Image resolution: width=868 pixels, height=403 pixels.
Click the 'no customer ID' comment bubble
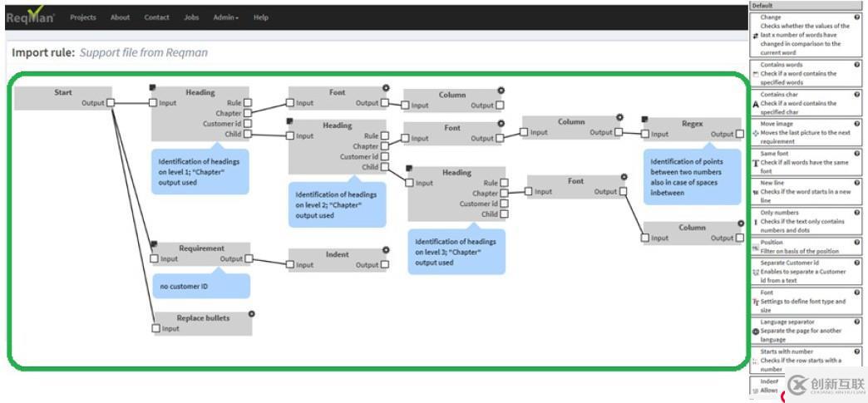point(201,286)
